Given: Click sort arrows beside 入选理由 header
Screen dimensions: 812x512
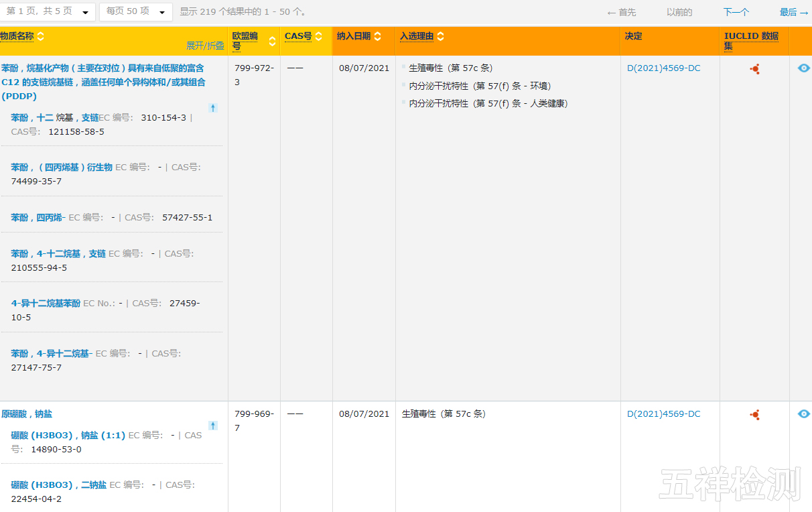Looking at the screenshot, I should (x=441, y=36).
